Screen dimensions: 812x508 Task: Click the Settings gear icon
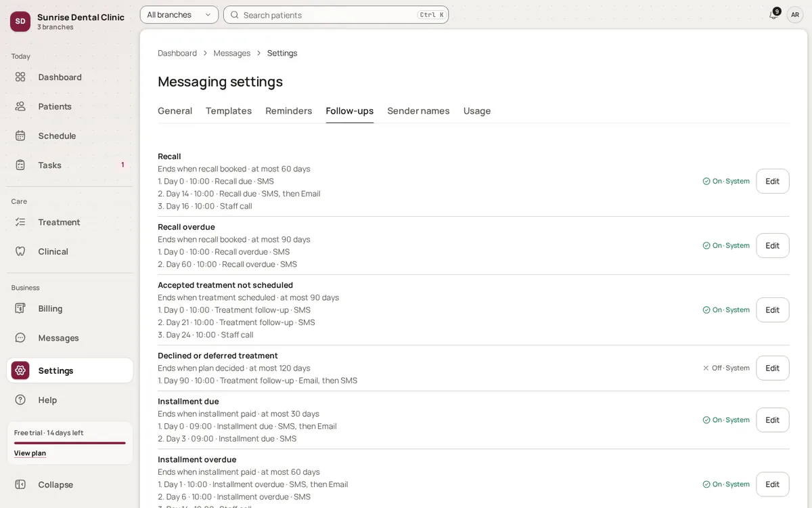pyautogui.click(x=20, y=371)
